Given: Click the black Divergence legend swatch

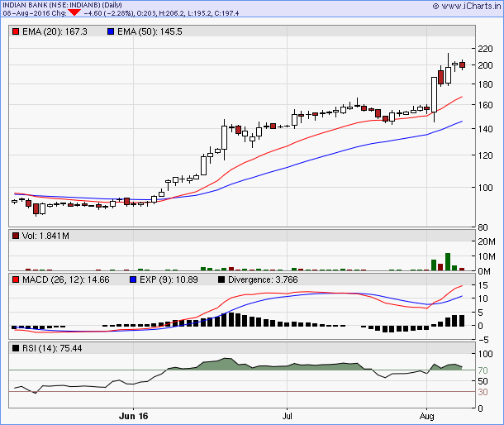Looking at the screenshot, I should tap(221, 279).
